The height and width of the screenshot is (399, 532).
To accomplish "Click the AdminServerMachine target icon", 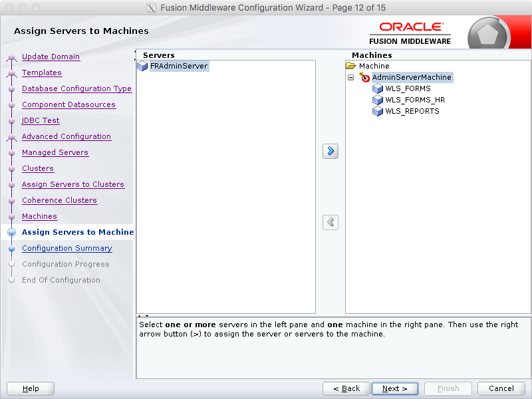I will pyautogui.click(x=364, y=77).
